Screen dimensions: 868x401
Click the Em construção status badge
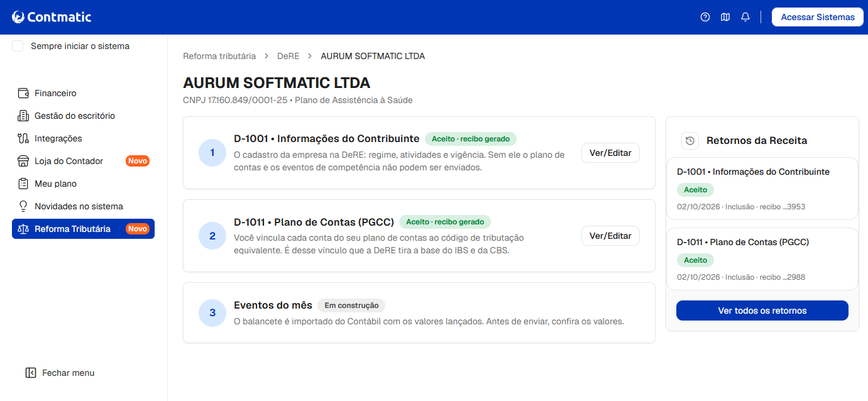[x=351, y=305]
